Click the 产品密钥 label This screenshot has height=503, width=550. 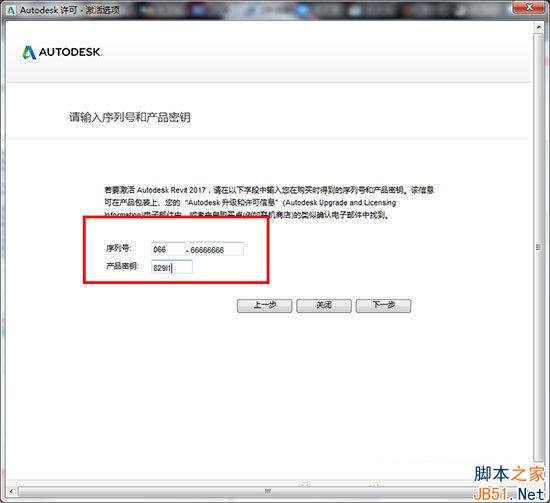click(122, 266)
